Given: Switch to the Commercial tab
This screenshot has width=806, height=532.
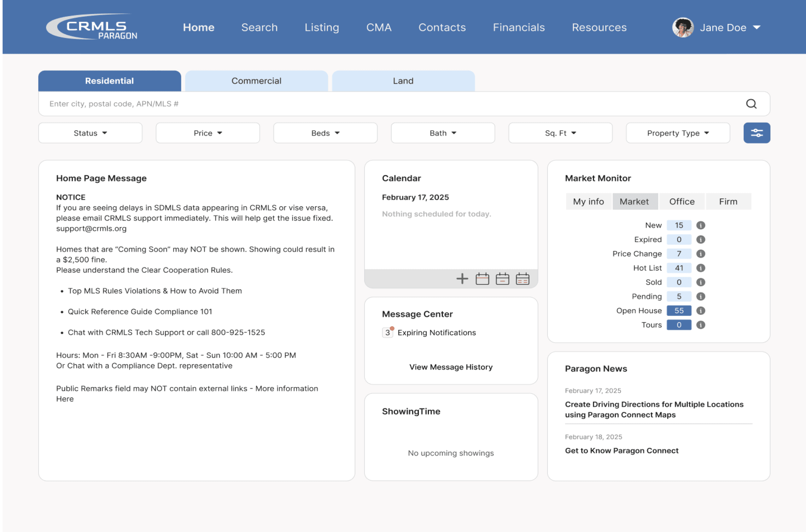Looking at the screenshot, I should pyautogui.click(x=256, y=81).
